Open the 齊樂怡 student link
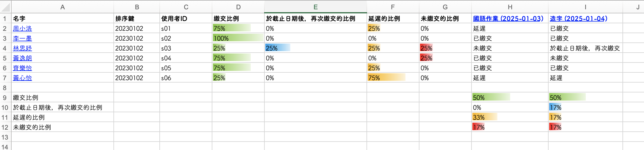Viewport: 644px width, 150px height. (x=22, y=68)
